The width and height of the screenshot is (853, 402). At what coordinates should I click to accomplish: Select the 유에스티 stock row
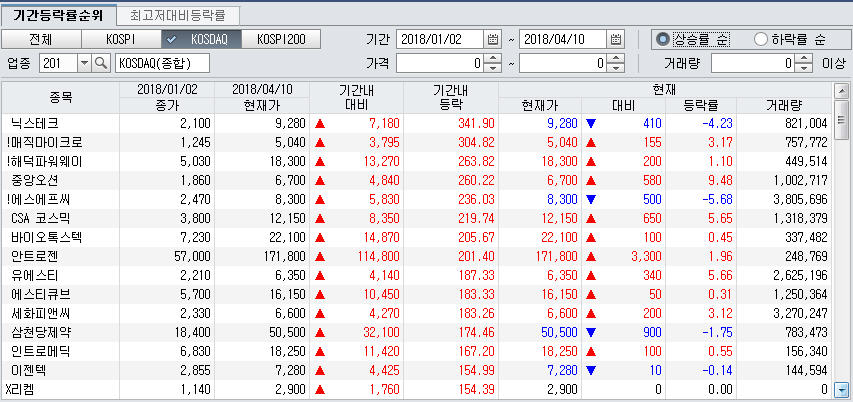tap(417, 275)
